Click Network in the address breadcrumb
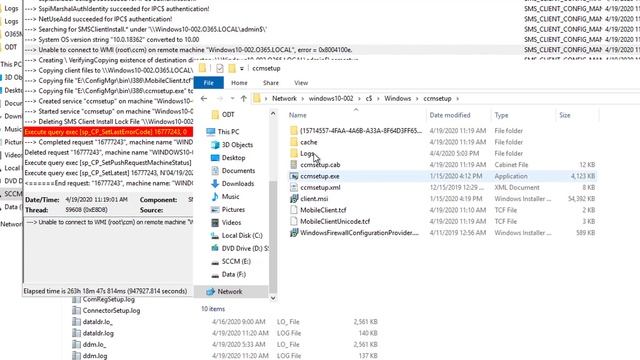The height and width of the screenshot is (360, 640). 284,98
